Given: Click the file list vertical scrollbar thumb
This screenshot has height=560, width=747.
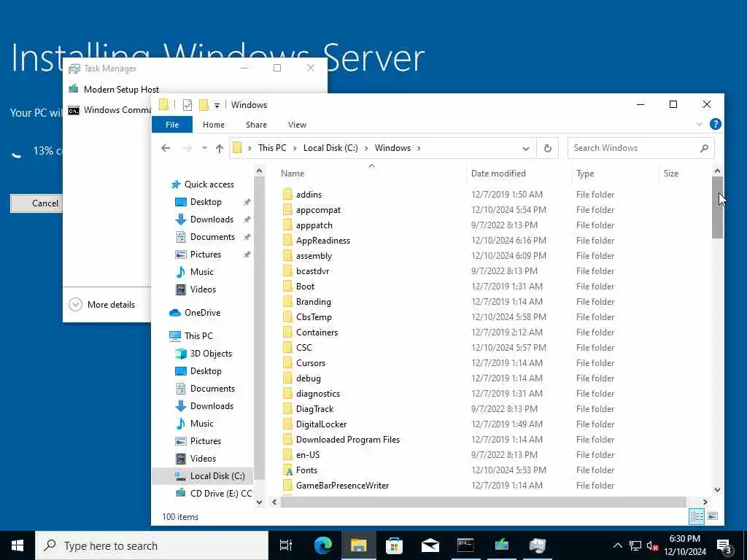Looking at the screenshot, I should [x=717, y=207].
